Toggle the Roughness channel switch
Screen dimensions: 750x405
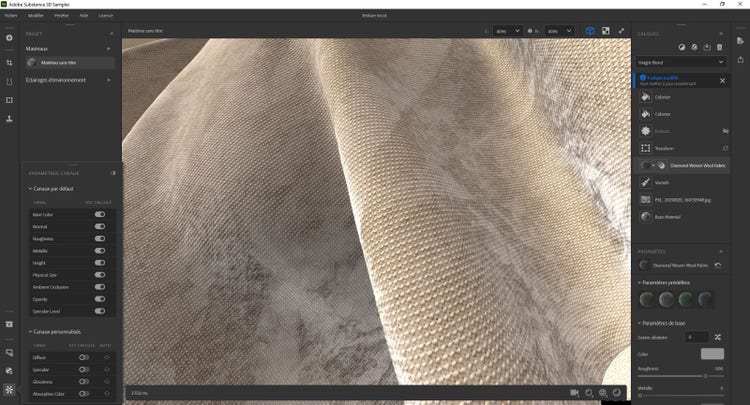[x=99, y=239]
